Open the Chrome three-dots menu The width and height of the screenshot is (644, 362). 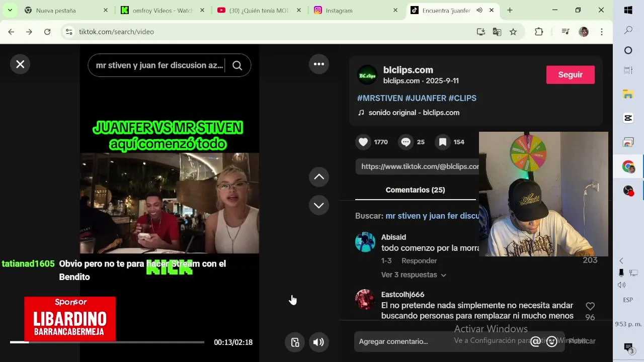coord(602,32)
